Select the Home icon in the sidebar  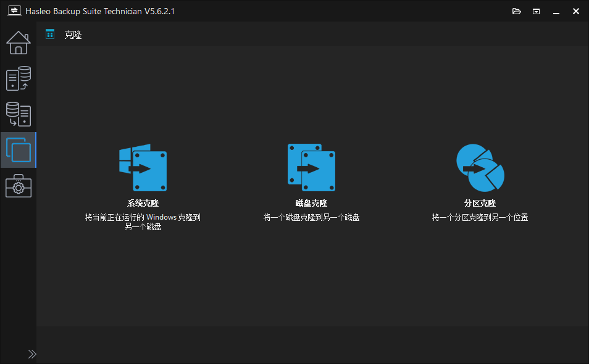[x=18, y=43]
